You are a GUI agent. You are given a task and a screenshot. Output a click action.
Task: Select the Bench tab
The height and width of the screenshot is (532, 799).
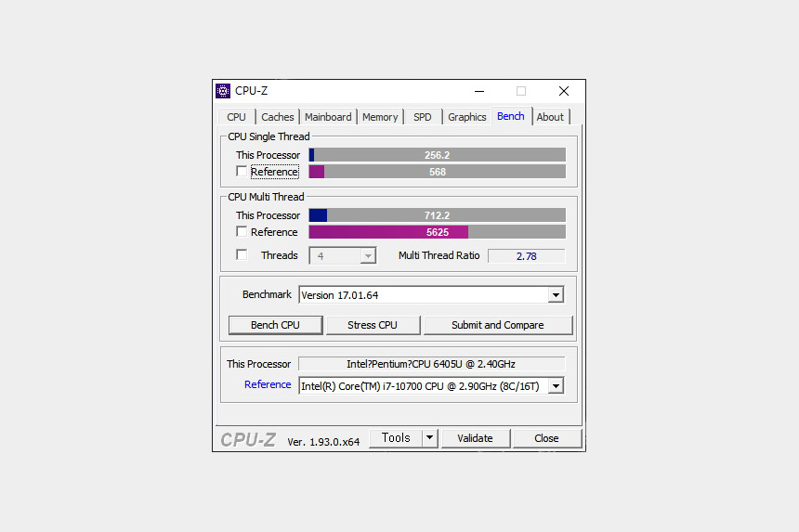coord(511,116)
